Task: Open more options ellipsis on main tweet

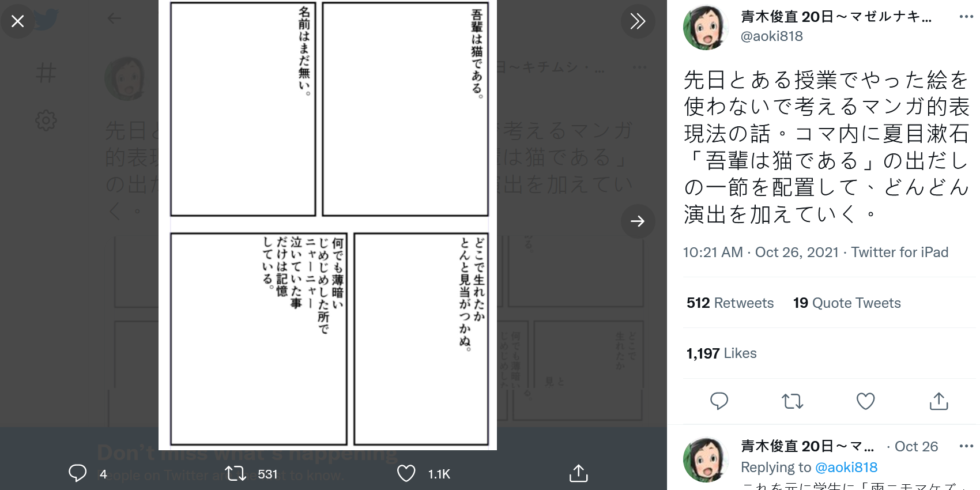Action: pyautogui.click(x=966, y=17)
